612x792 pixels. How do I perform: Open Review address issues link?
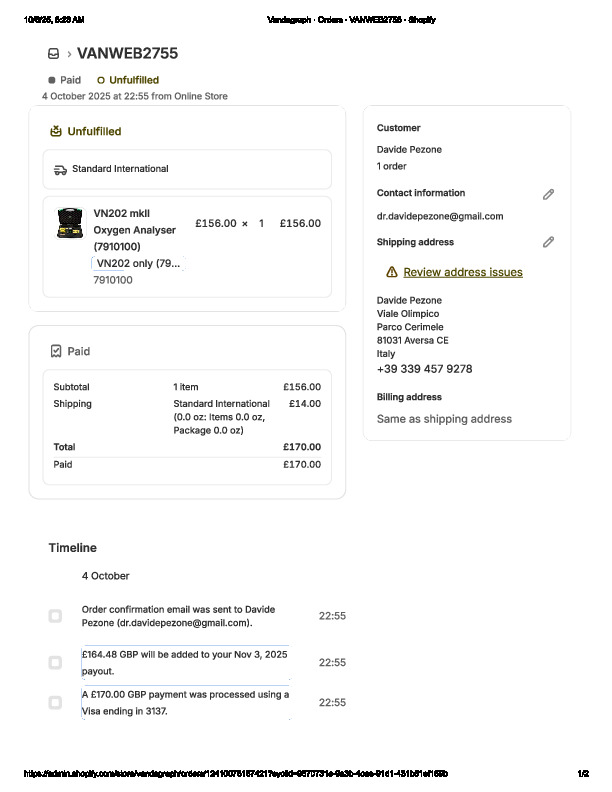tap(462, 272)
